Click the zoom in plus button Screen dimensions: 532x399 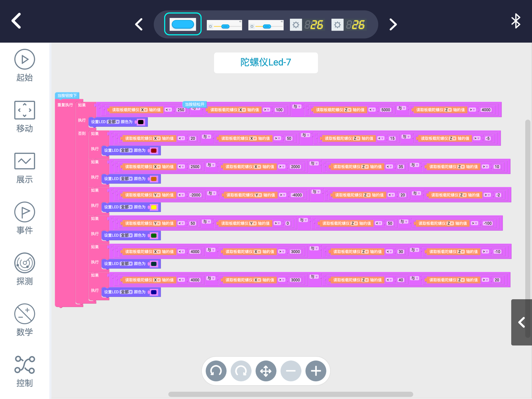click(316, 371)
